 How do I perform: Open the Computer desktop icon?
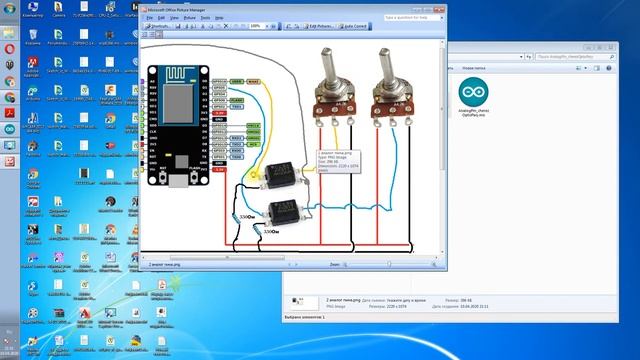(33, 9)
